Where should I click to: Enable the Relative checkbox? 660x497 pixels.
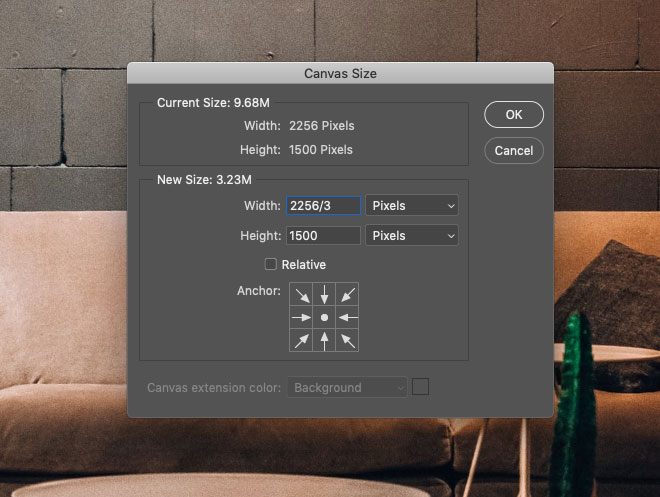(x=271, y=265)
